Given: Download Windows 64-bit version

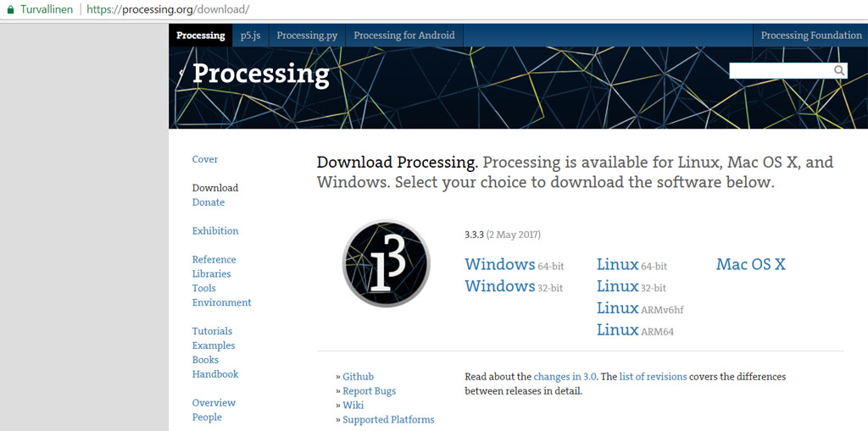Looking at the screenshot, I should point(515,264).
